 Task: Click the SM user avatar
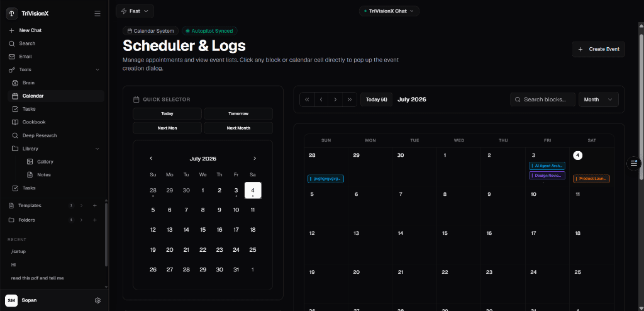[x=11, y=300]
